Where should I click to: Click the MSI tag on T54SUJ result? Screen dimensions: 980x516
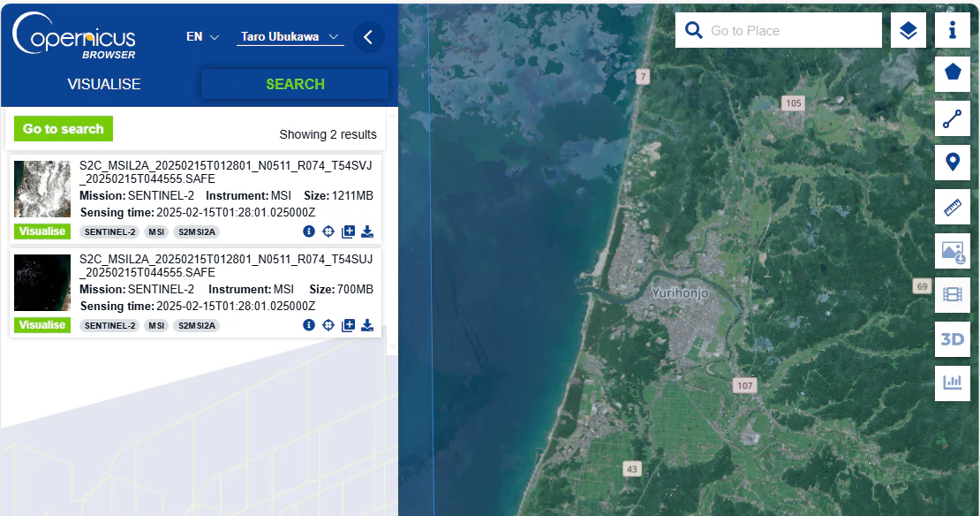click(x=156, y=326)
